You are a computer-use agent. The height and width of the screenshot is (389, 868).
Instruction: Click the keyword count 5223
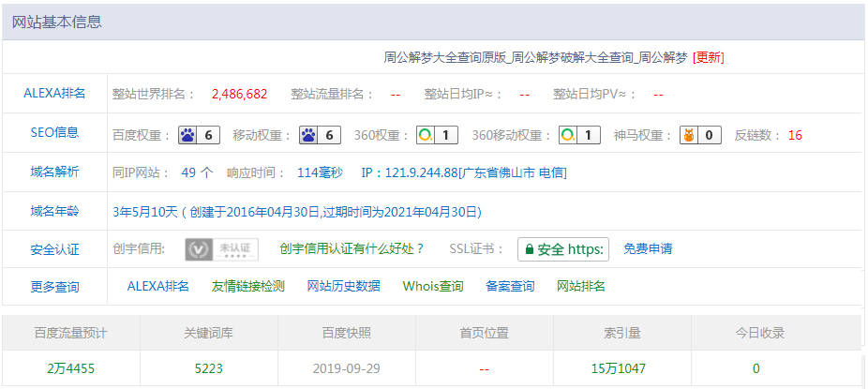point(208,368)
